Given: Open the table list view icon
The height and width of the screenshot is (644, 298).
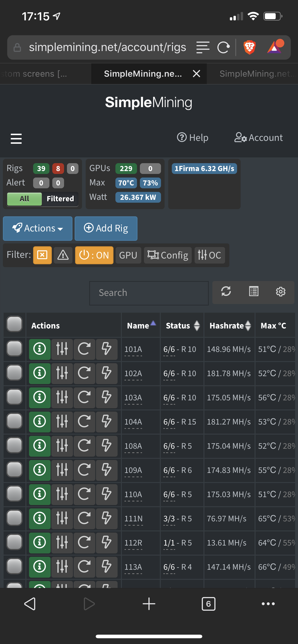Looking at the screenshot, I should click(x=253, y=292).
